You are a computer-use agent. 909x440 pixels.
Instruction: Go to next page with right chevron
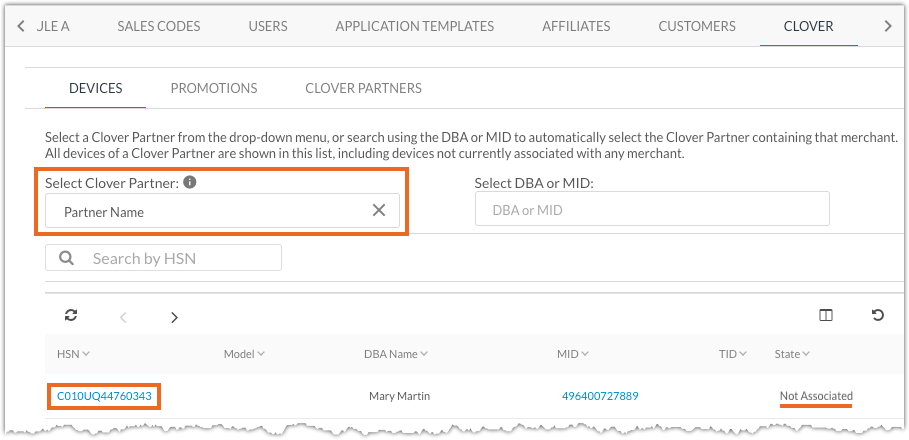[x=174, y=317]
